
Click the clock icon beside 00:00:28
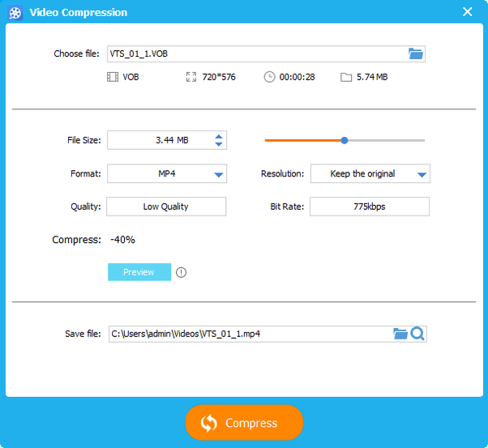(269, 77)
